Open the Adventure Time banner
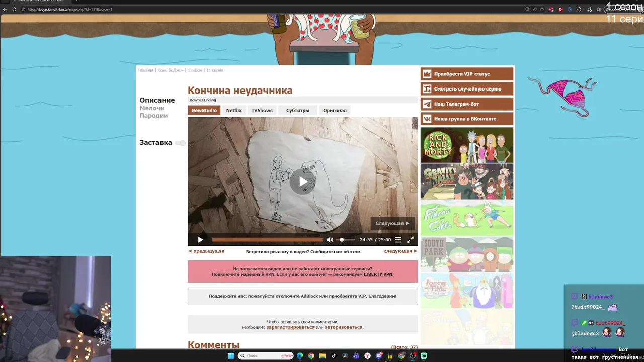This screenshot has width=644, height=362. pos(467,291)
